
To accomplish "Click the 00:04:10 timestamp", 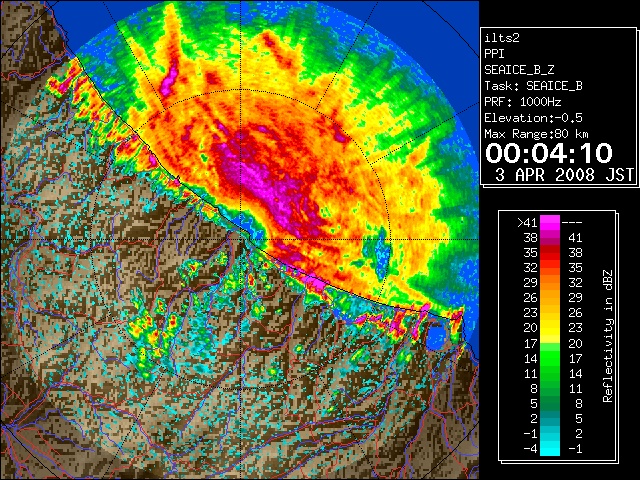I will 549,153.
